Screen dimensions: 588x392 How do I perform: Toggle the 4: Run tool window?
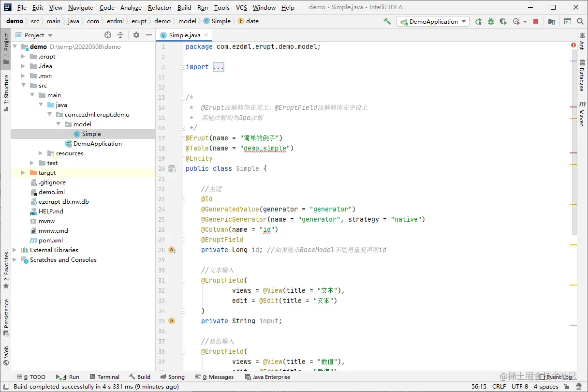point(67,377)
